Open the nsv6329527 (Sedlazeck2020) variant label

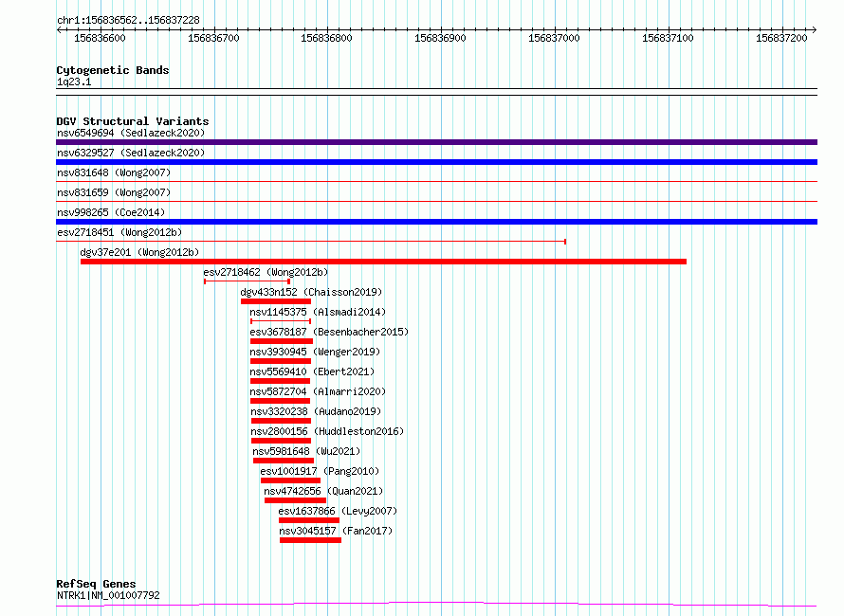coord(131,153)
